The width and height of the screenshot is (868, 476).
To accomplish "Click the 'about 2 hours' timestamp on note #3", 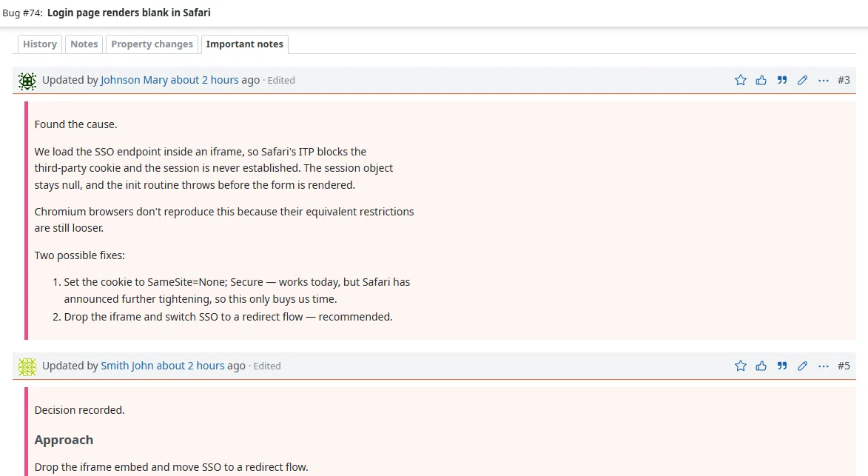I will [205, 80].
